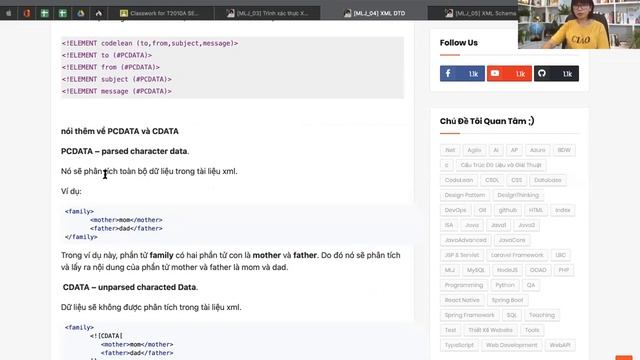The height and width of the screenshot is (360, 640).
Task: Open the DesignThinking tag
Action: coord(518,195)
